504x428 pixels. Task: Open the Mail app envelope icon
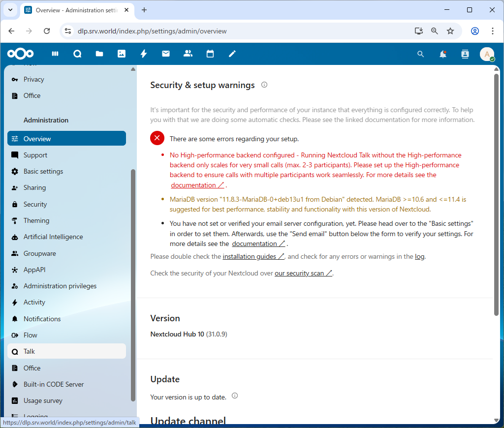point(166,54)
